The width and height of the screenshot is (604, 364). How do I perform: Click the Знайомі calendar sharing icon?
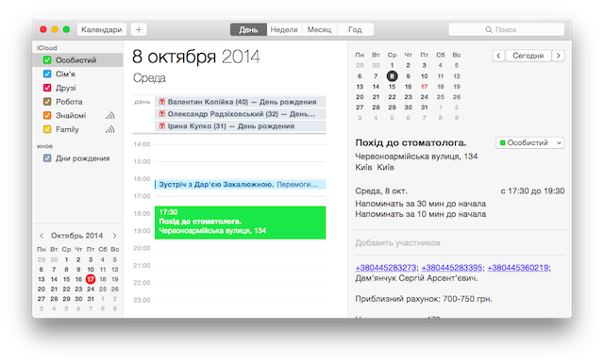click(x=110, y=115)
